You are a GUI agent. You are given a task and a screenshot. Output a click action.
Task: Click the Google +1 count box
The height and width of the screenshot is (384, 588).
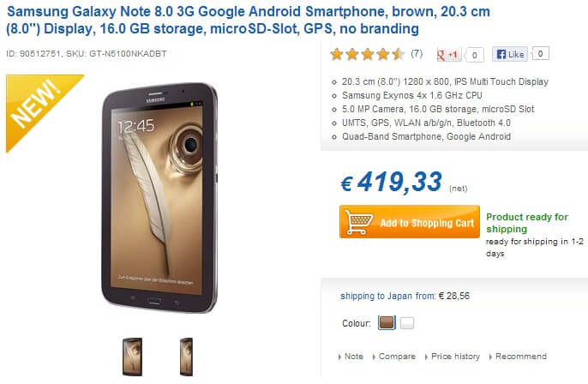pos(474,55)
